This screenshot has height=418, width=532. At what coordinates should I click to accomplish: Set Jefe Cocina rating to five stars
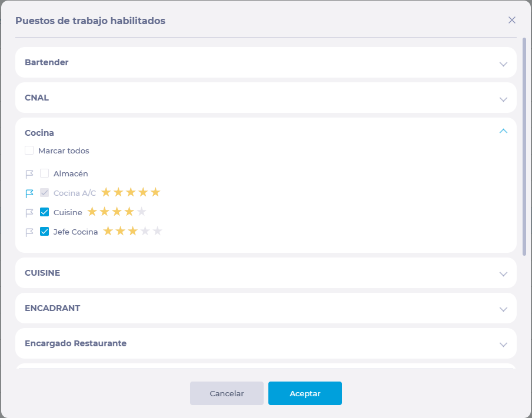tap(157, 232)
